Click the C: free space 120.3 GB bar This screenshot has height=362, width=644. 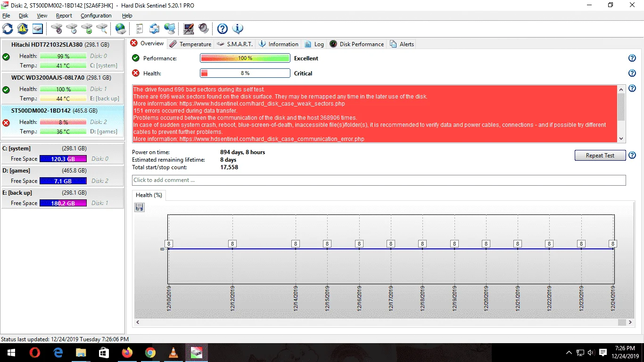pos(63,159)
